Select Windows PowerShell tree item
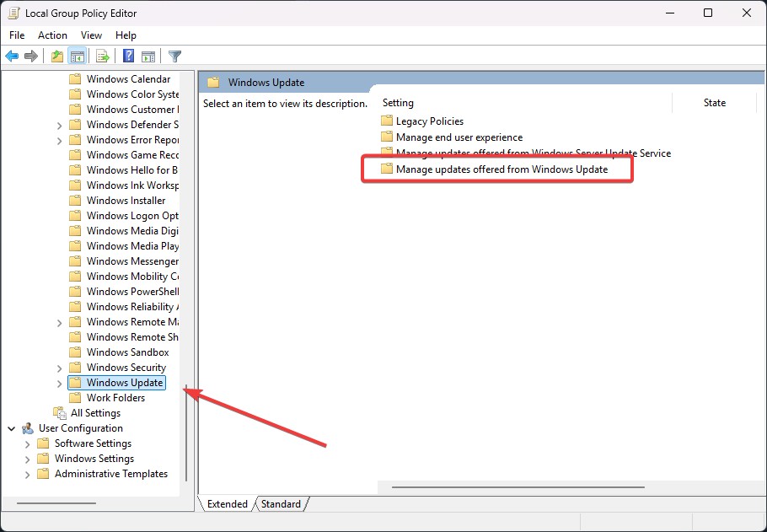767x532 pixels. click(x=132, y=291)
